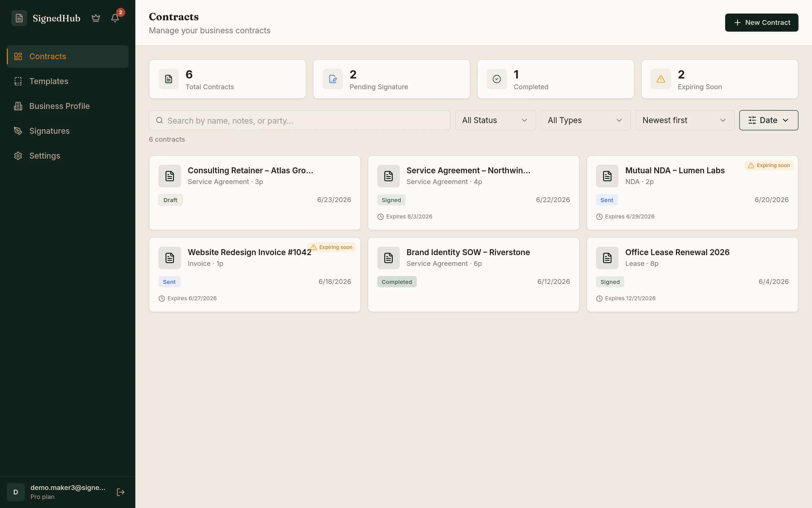Click clock icon beside Expires 8/3/2026
812x508 pixels.
(381, 217)
